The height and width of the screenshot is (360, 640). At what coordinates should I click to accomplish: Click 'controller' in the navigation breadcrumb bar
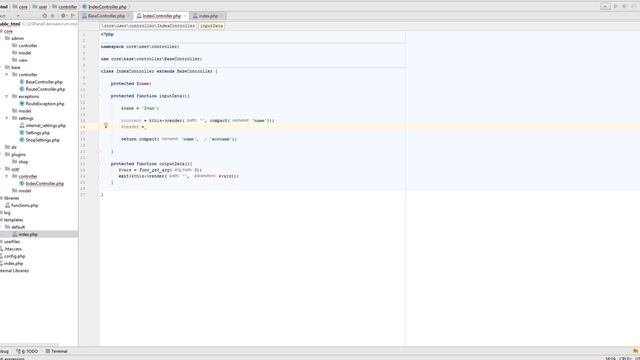68,7
